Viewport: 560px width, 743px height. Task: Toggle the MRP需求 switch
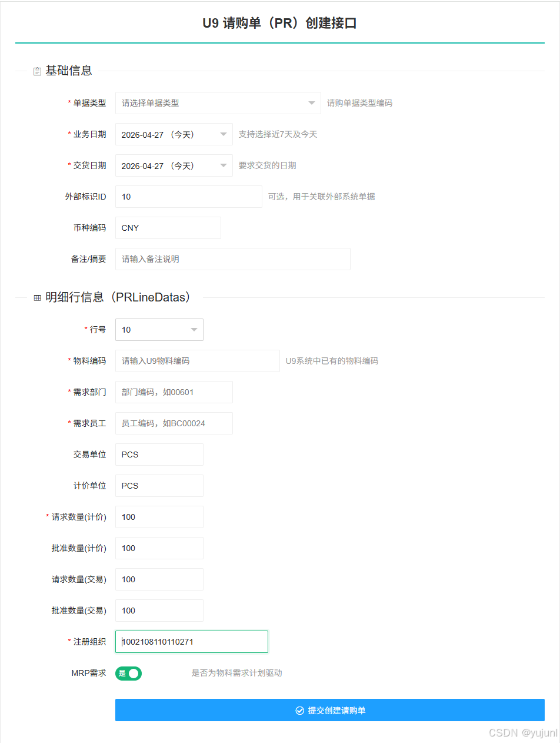129,673
